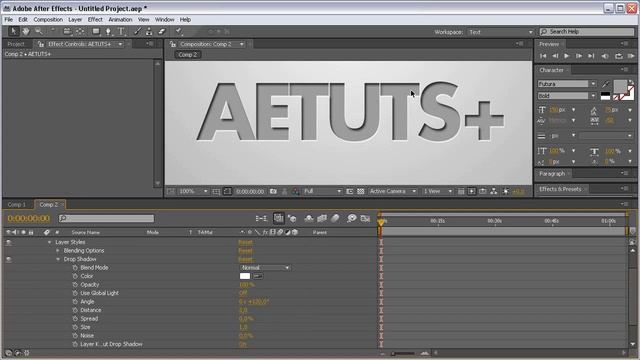Image resolution: width=640 pixels, height=360 pixels.
Task: Play the preview
Action: pos(567,56)
